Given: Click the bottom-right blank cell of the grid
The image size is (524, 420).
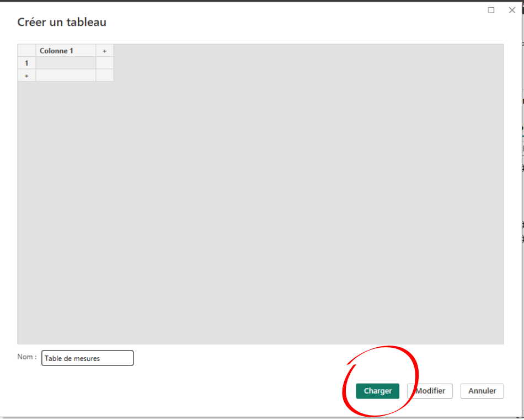Looking at the screenshot, I should [104, 76].
